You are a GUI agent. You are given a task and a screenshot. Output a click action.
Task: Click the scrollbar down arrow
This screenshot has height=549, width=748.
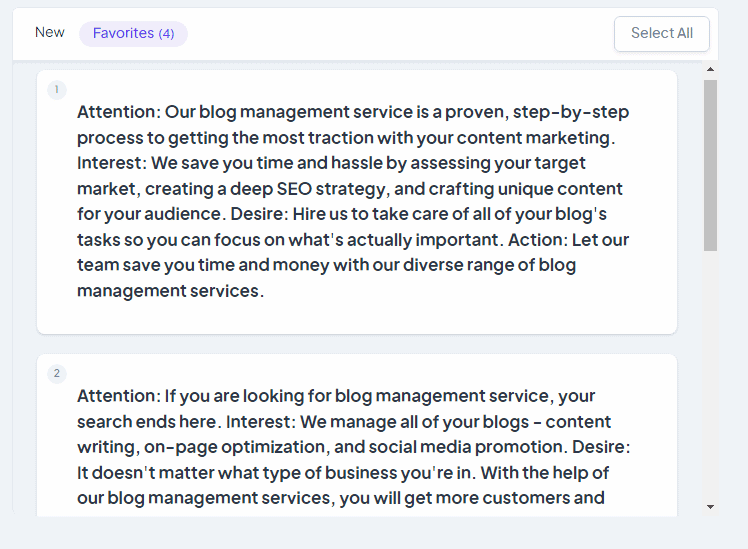pos(710,507)
